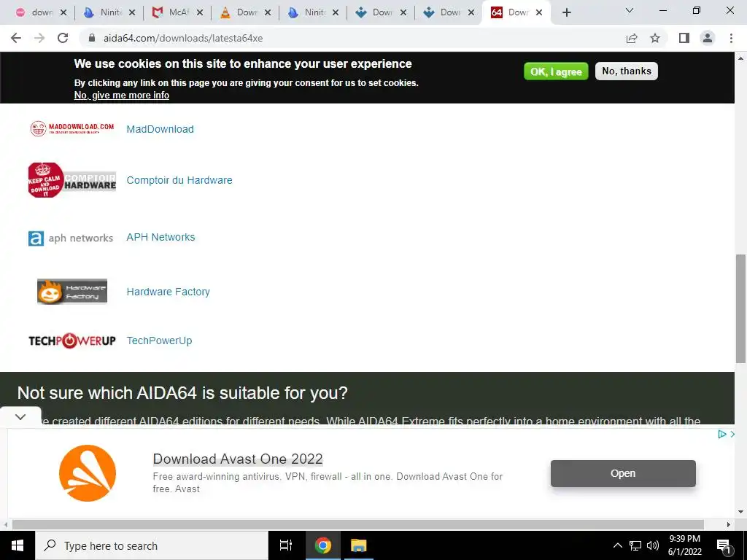Open the MadDownload link
The width and height of the screenshot is (747, 560).
tap(160, 129)
